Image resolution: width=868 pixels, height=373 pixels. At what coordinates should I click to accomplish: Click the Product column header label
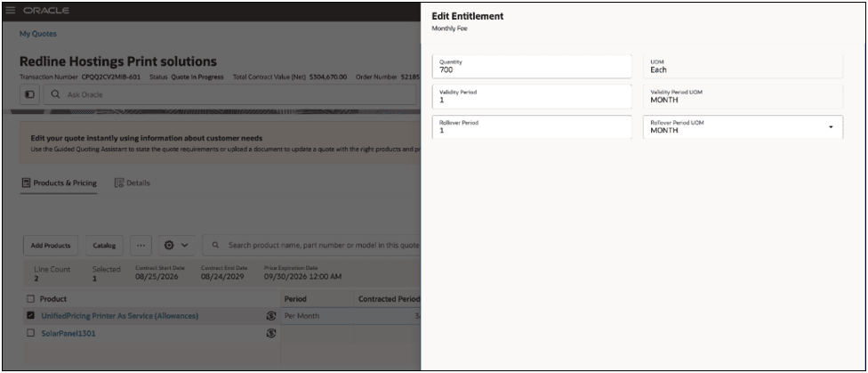53,299
